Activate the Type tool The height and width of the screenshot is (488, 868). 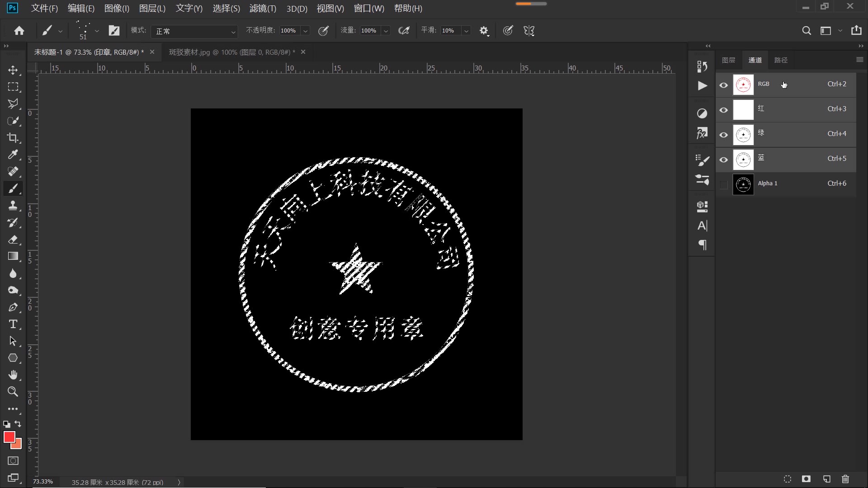tap(13, 324)
